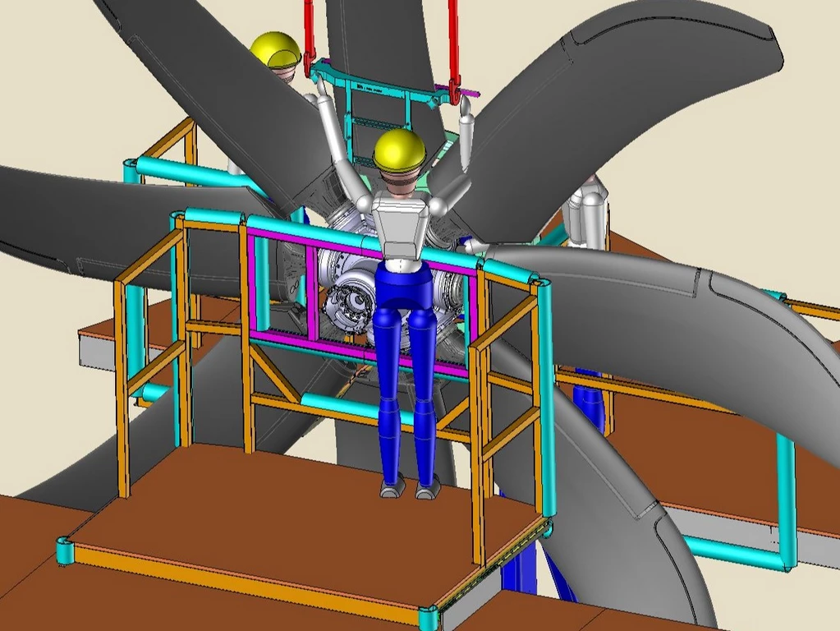
Task: Select the right red lifting strap
Action: coord(452,41)
